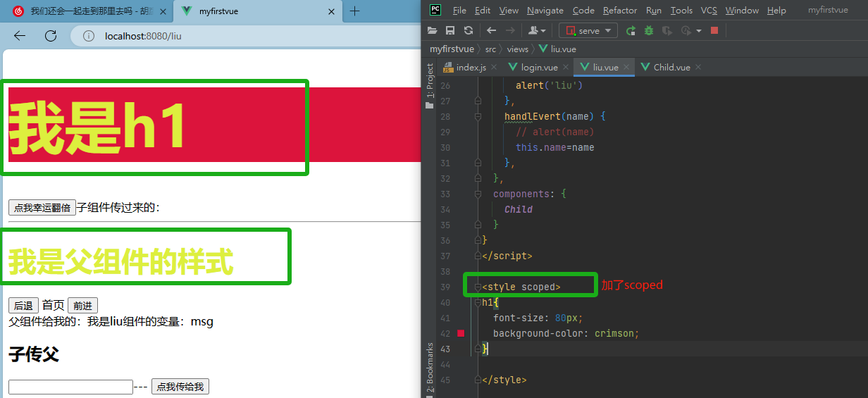Click the text input under 子传父
Screen dimensions: 868x398
[70, 387]
